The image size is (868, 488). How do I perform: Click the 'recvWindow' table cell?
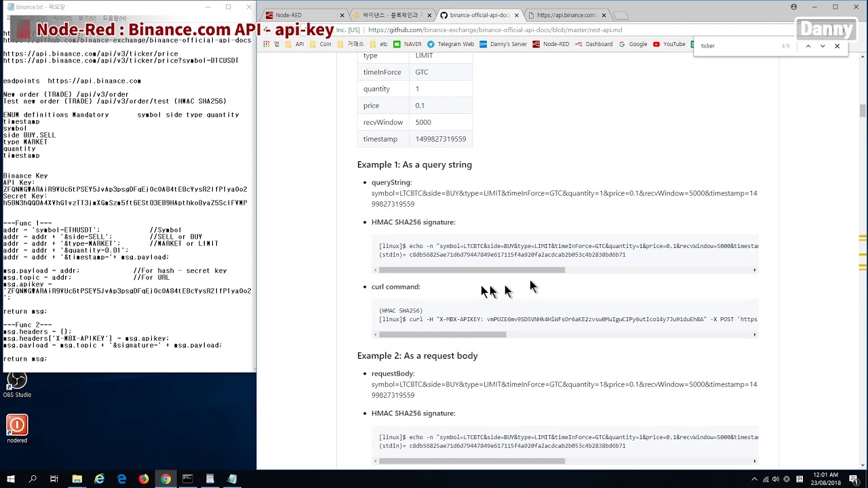[x=383, y=123]
